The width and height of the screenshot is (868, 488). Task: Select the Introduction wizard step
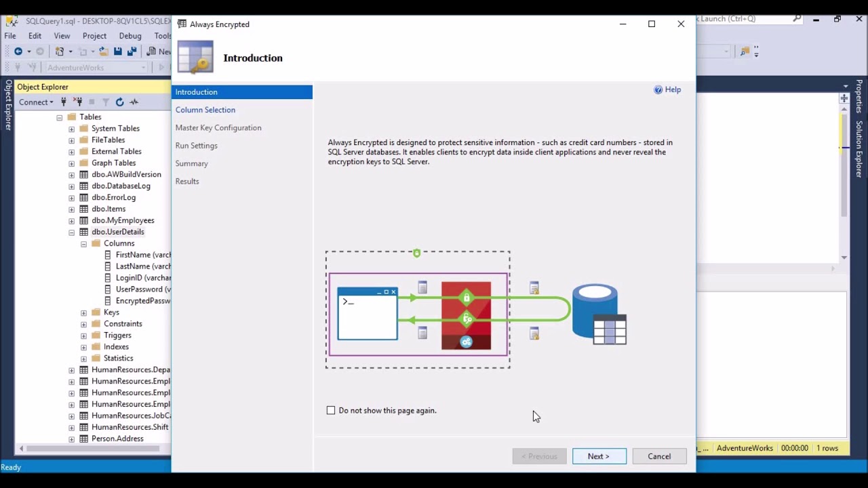coord(242,92)
